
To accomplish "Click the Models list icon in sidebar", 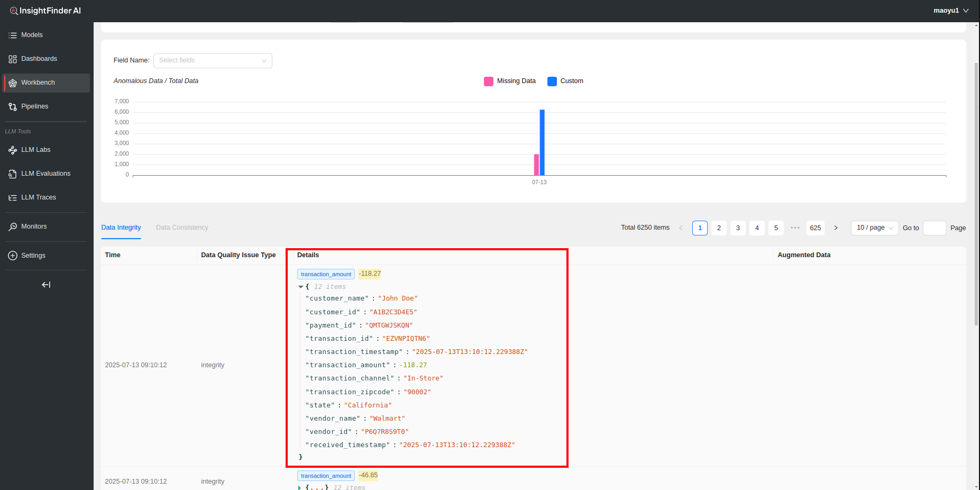I will (x=13, y=35).
